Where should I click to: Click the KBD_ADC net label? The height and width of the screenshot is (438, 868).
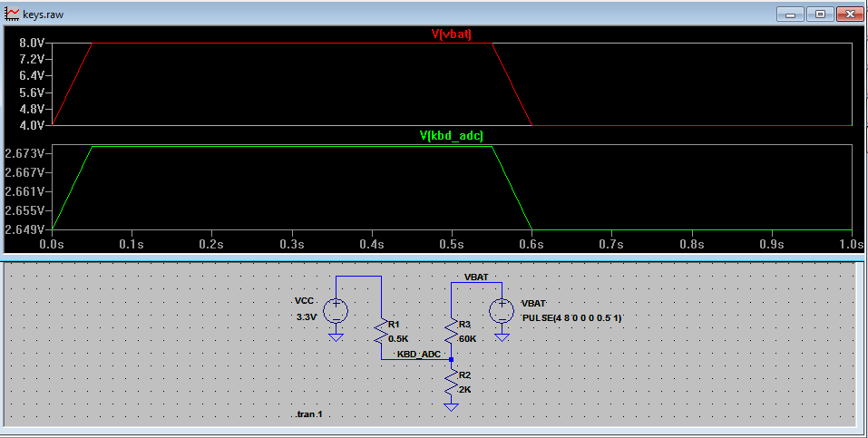click(419, 354)
